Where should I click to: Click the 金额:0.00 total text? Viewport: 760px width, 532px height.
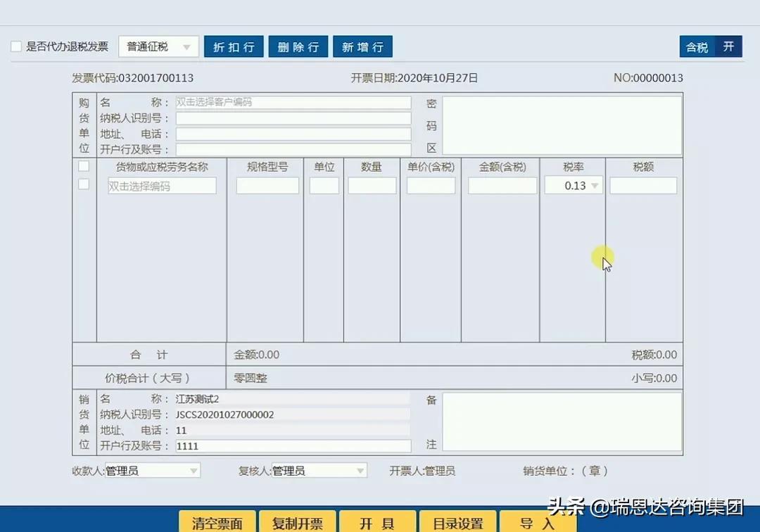click(256, 355)
